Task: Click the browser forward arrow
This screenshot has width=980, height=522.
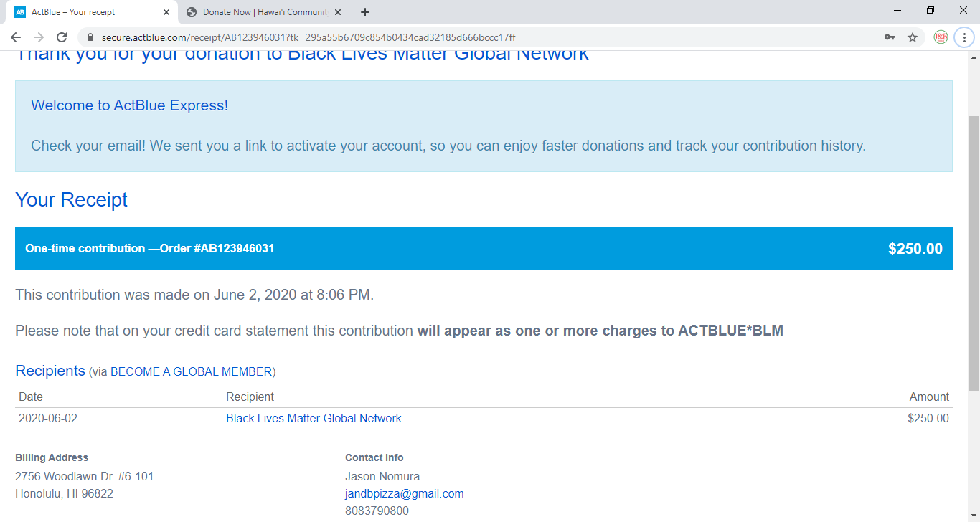Action: coord(39,37)
